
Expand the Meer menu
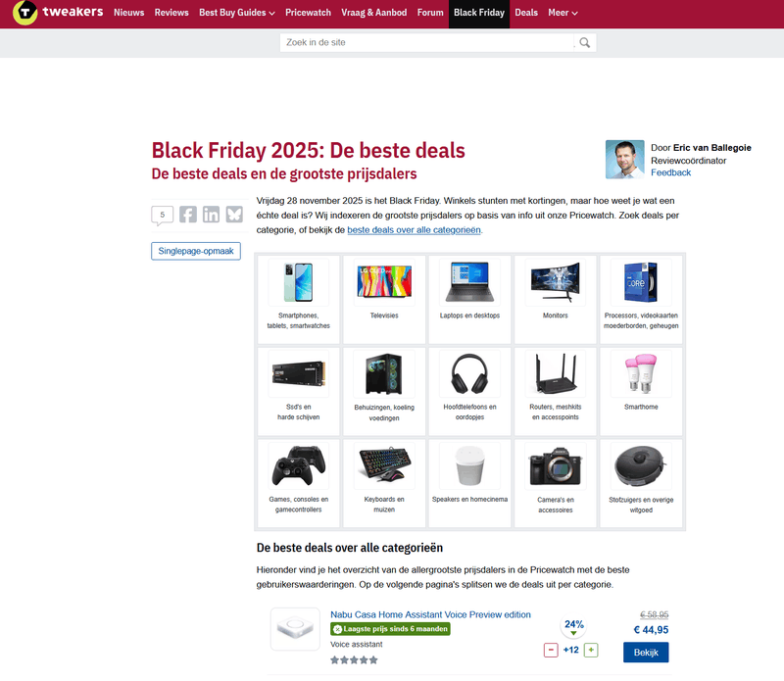(x=562, y=14)
